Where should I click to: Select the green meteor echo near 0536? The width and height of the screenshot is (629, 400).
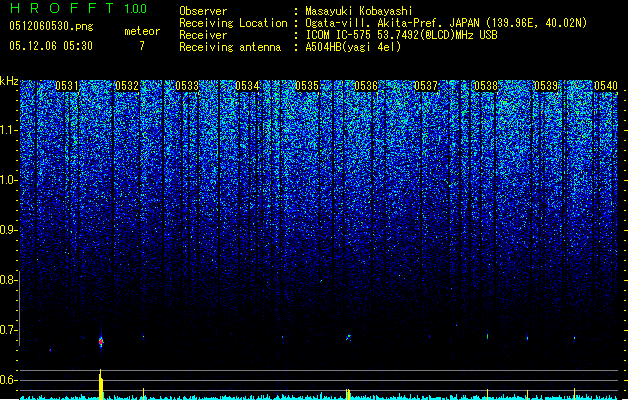click(x=349, y=337)
